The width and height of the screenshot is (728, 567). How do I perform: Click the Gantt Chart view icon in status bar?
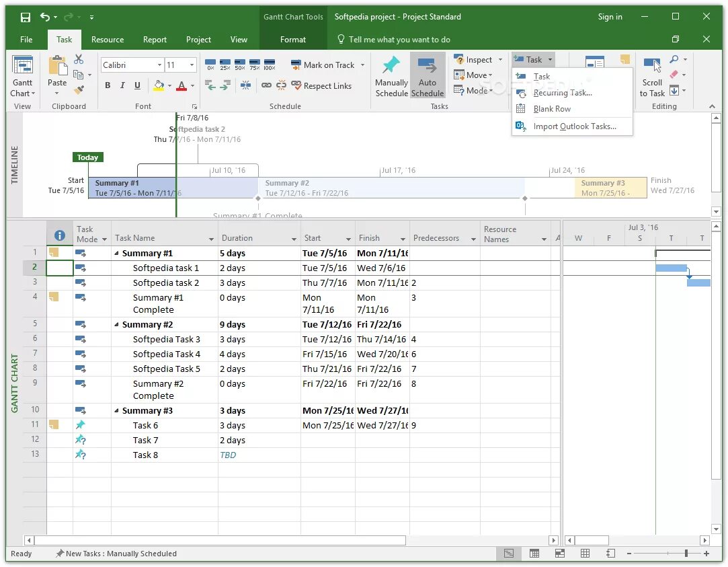pos(509,553)
